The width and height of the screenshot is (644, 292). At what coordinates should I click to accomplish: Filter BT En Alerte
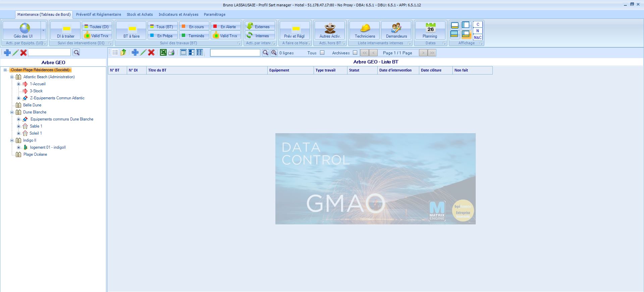pyautogui.click(x=225, y=27)
